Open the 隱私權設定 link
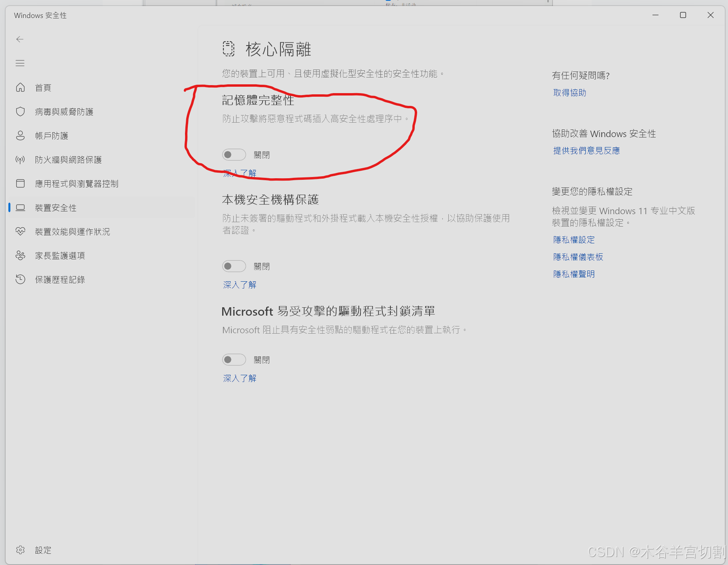This screenshot has height=565, width=728. point(574,240)
